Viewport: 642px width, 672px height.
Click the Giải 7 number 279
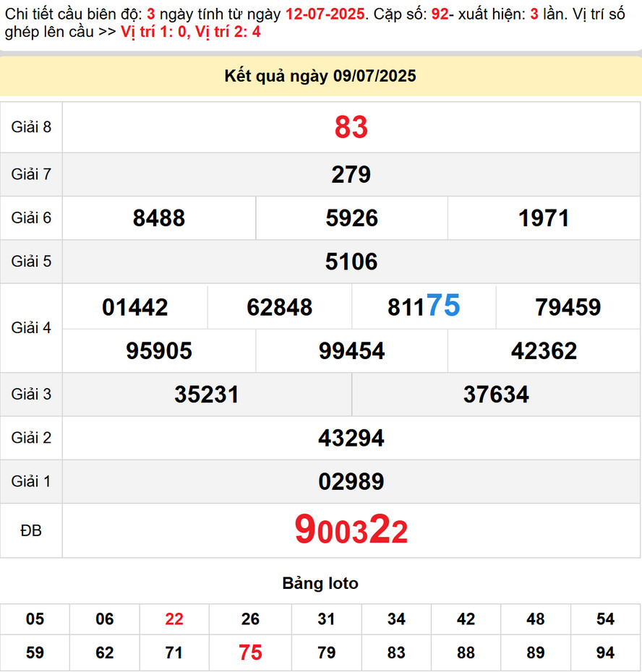351,175
